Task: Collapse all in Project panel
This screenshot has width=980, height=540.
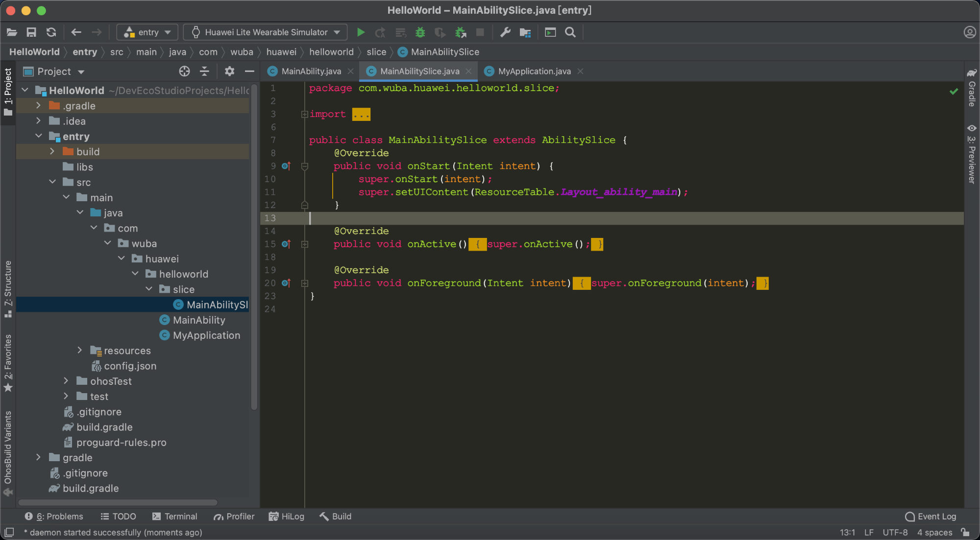Action: 204,71
